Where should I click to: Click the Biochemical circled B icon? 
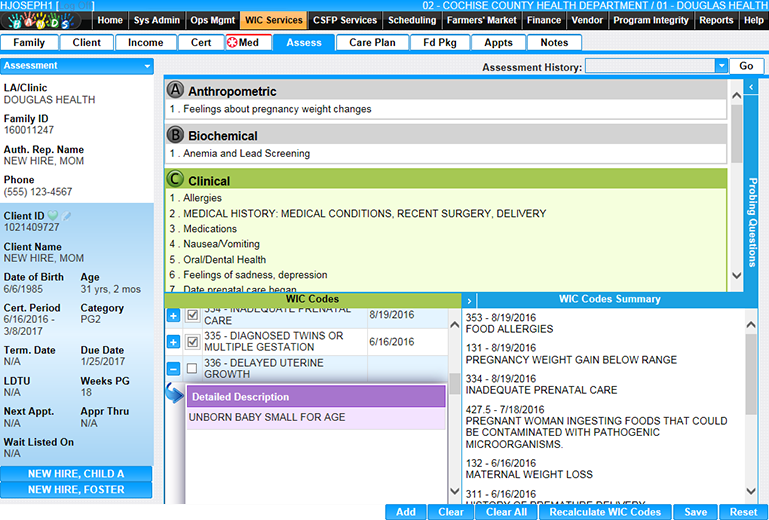(x=176, y=135)
